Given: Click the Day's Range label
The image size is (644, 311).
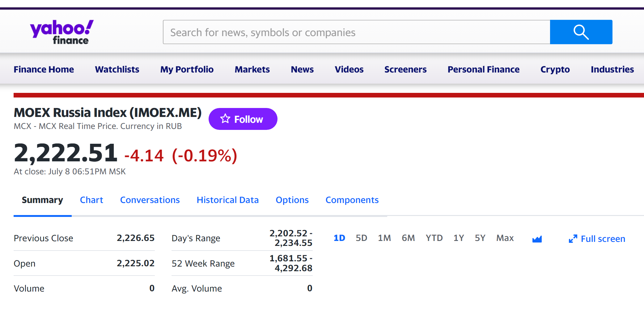Looking at the screenshot, I should (x=196, y=238).
